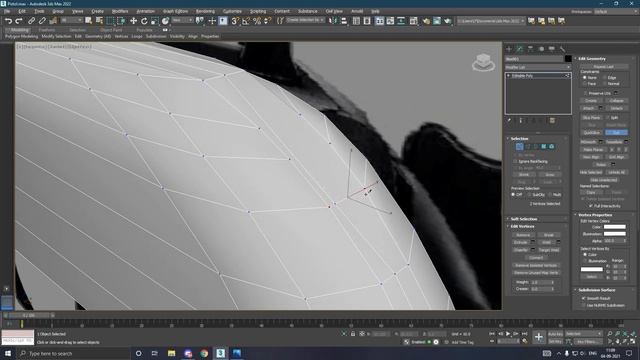
Task: Switch to Utilities command panel tab
Action: click(x=562, y=49)
